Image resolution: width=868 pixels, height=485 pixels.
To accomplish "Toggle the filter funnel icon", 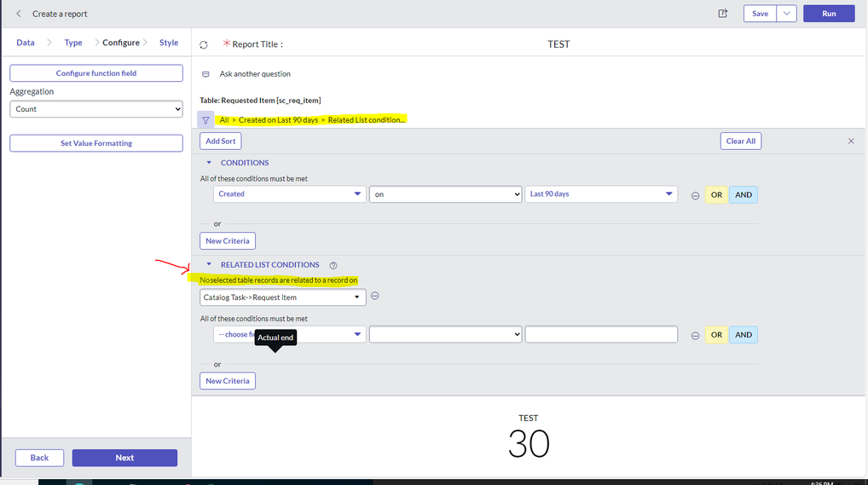I will (x=205, y=119).
